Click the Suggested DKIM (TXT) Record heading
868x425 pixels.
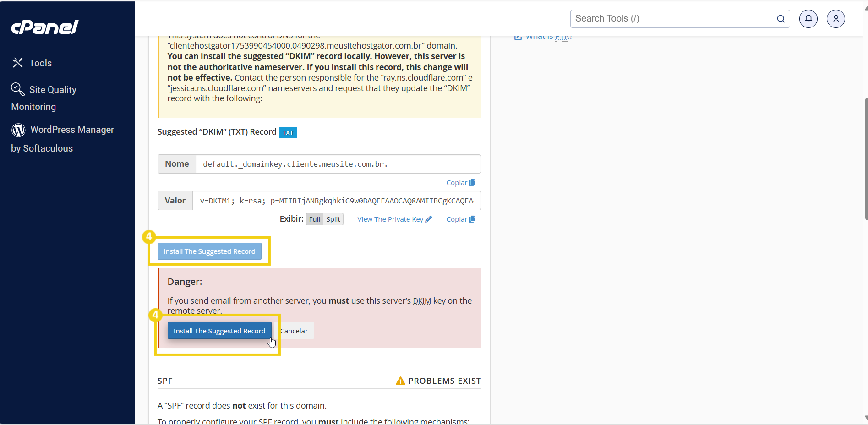(217, 132)
